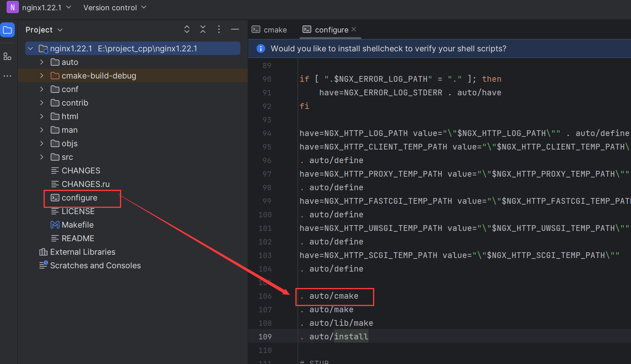Click the configure file shell icon in tree
The width and height of the screenshot is (631, 364).
tap(55, 198)
